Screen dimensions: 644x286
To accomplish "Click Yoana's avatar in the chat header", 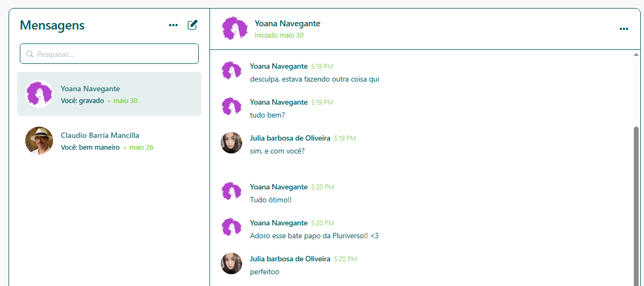I will click(235, 28).
